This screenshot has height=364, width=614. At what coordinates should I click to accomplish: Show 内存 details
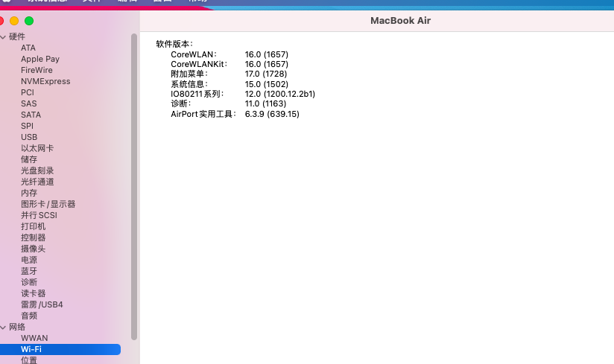[29, 193]
